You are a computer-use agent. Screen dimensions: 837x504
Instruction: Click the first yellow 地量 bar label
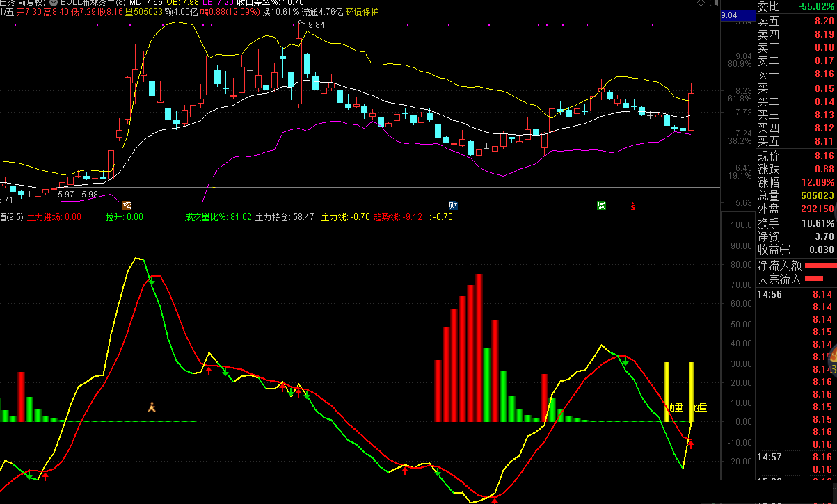point(675,407)
